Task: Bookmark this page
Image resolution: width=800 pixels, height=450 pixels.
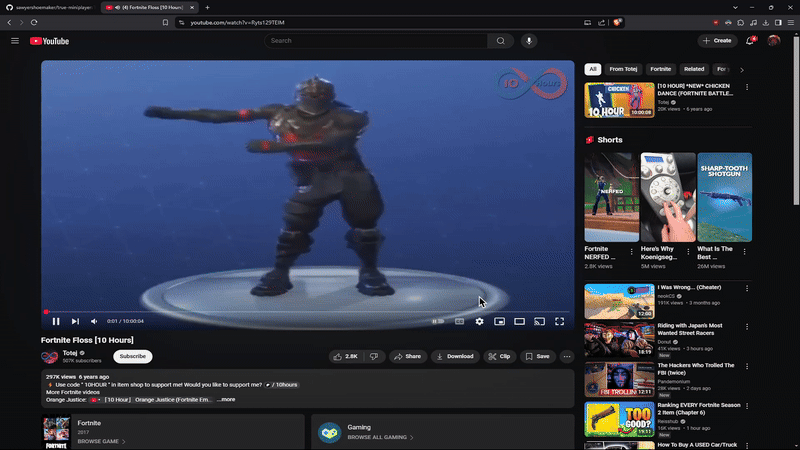Action: coord(165,22)
